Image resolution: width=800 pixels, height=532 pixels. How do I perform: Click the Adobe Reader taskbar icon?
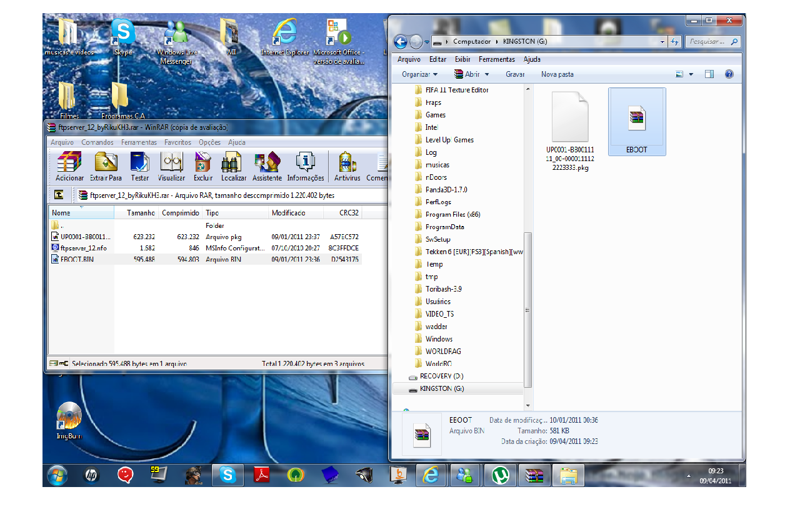coord(261,475)
